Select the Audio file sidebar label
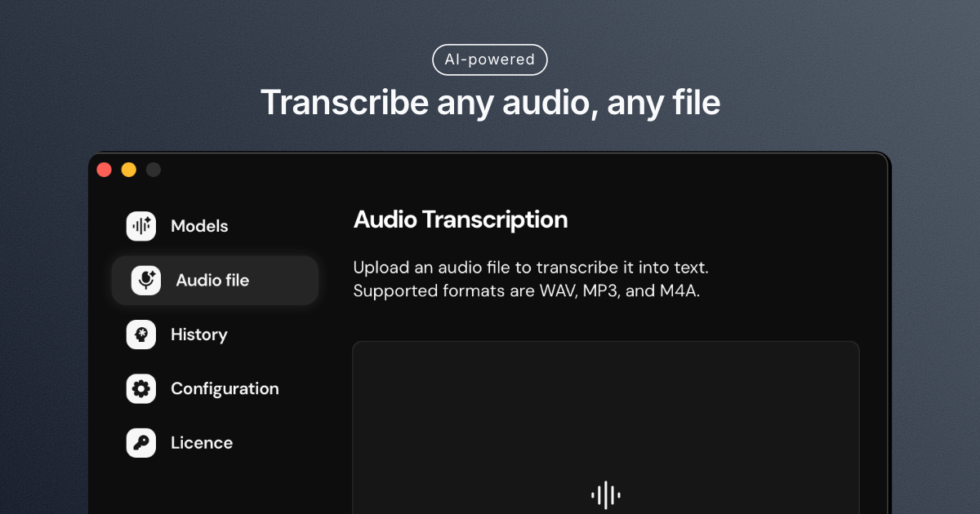980x514 pixels. pos(212,280)
